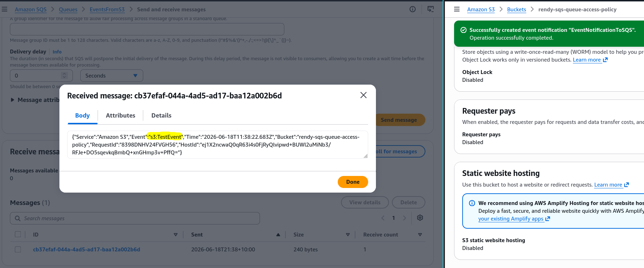This screenshot has width=644, height=268.
Task: Open external link icon beside static hosting Learn more
Action: click(x=626, y=185)
